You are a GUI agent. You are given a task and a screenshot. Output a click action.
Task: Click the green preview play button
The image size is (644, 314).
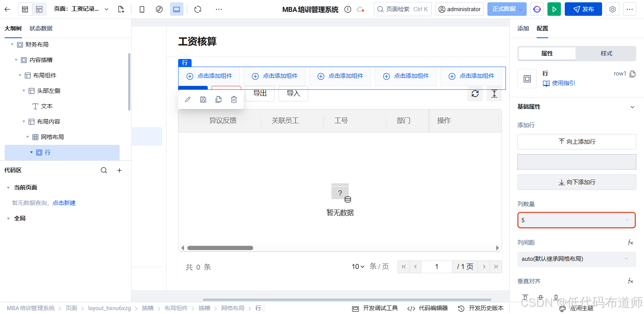(554, 9)
